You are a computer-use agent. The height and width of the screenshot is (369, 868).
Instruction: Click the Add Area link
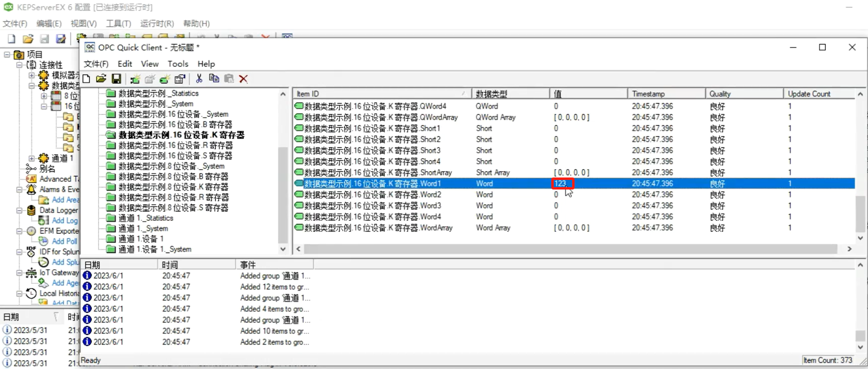65,200
